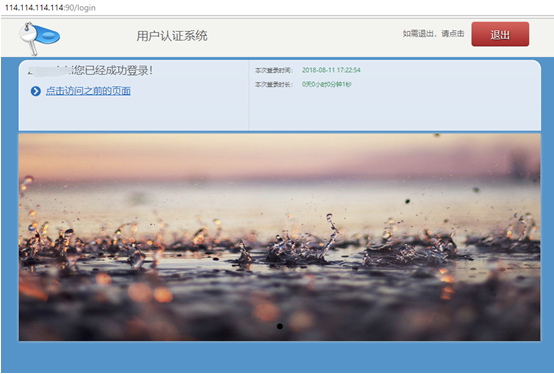Click the 您已经成功登录! message

tap(112, 70)
